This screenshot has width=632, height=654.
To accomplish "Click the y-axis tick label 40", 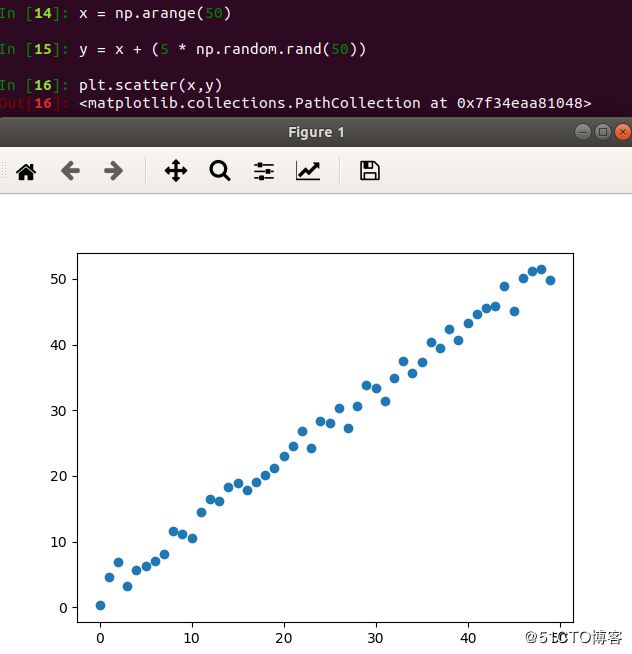I will click(58, 345).
